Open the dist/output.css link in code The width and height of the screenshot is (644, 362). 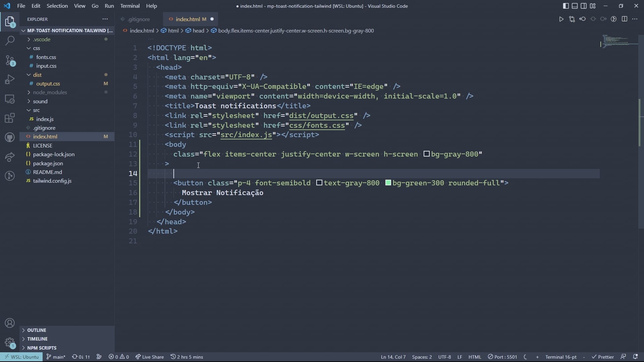pos(321,116)
